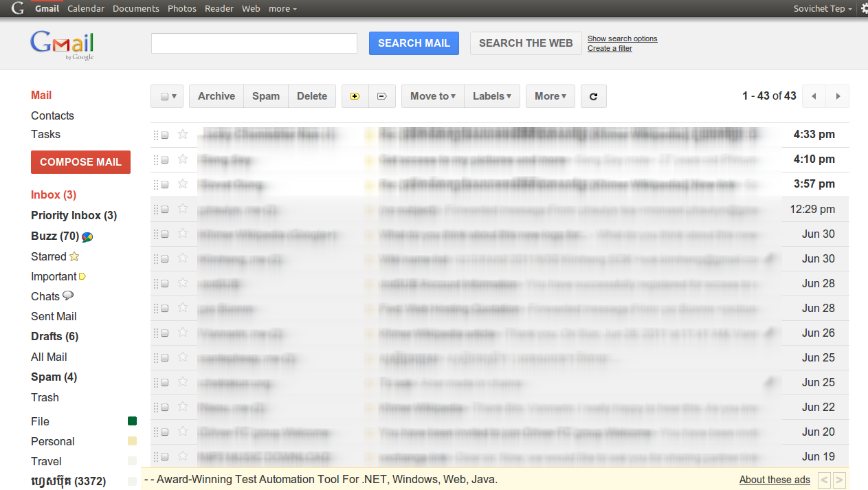Tick checkbox of 12:29 pm email

point(165,210)
